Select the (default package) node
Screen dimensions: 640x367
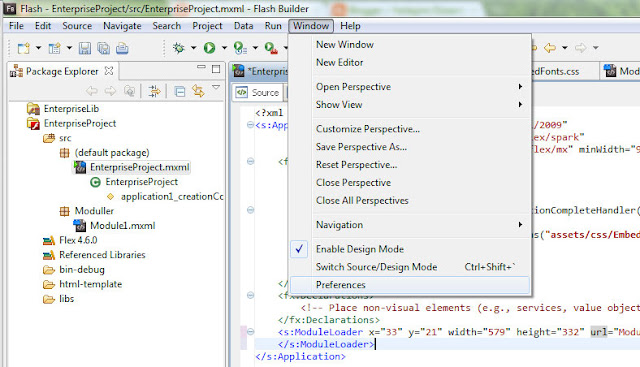coord(112,153)
